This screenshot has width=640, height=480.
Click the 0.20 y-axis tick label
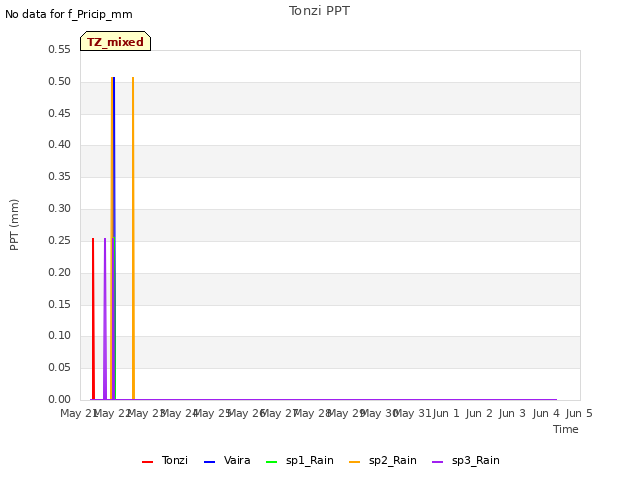60,272
